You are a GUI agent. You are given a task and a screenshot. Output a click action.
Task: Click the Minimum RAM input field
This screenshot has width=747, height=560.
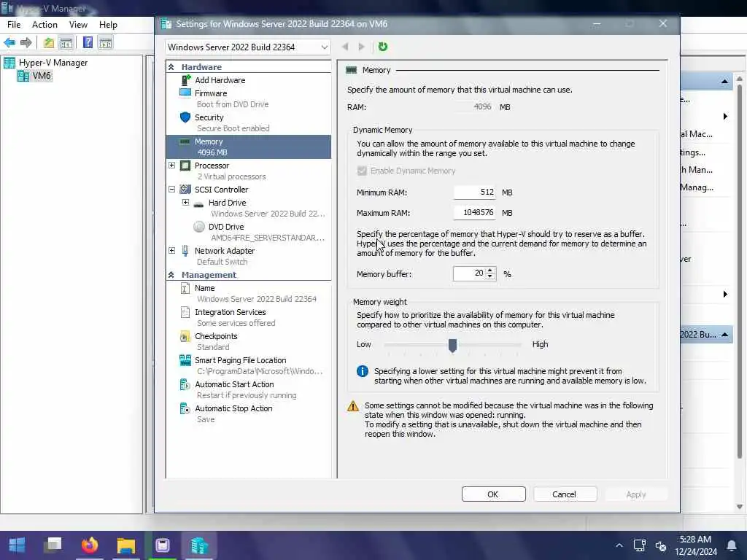click(474, 192)
